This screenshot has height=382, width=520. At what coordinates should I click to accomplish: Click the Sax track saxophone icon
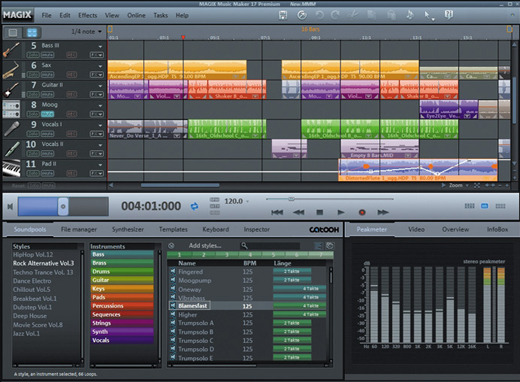pos(11,70)
